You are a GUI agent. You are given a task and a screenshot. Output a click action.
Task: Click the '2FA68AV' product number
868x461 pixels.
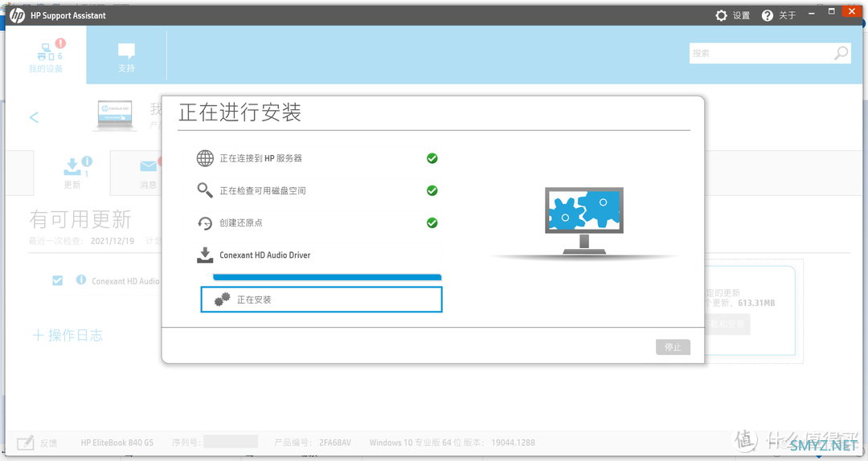coord(335,443)
